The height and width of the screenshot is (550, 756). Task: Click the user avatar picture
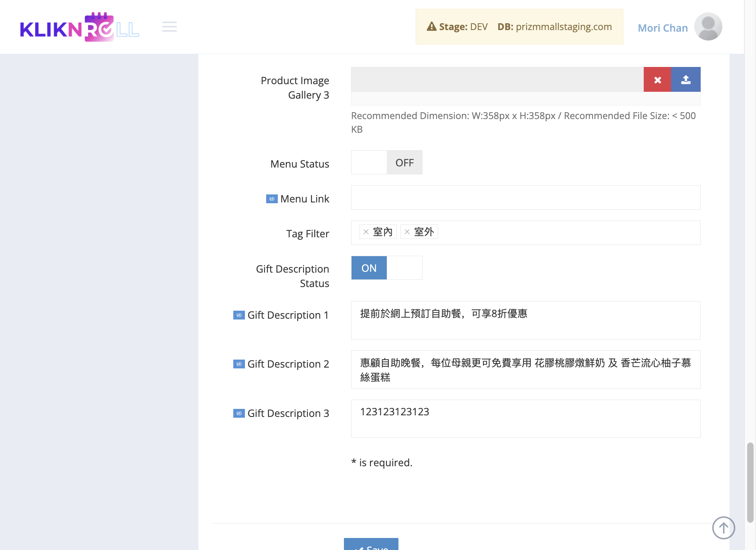click(x=708, y=27)
